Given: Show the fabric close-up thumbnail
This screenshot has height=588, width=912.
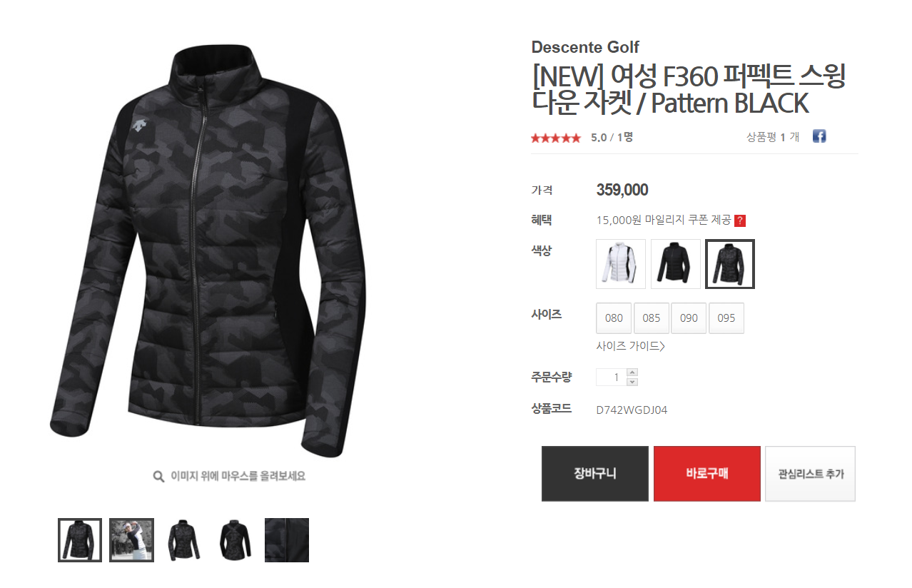Looking at the screenshot, I should pos(287,540).
